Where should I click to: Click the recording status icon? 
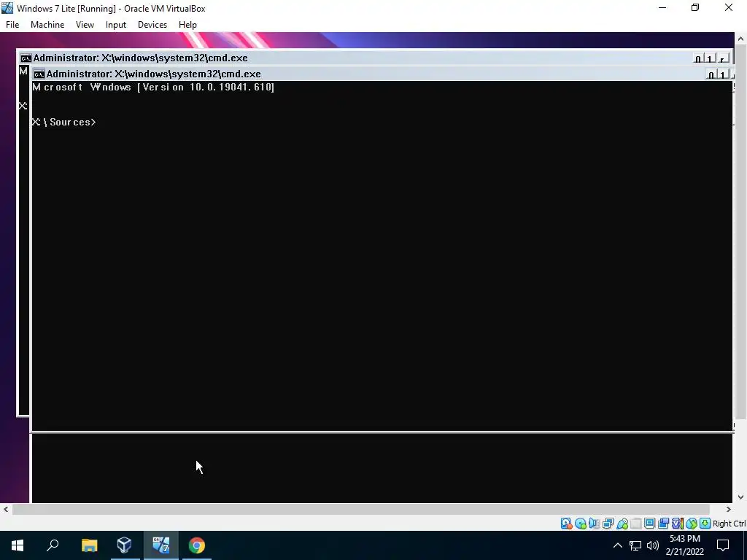pyautogui.click(x=663, y=524)
